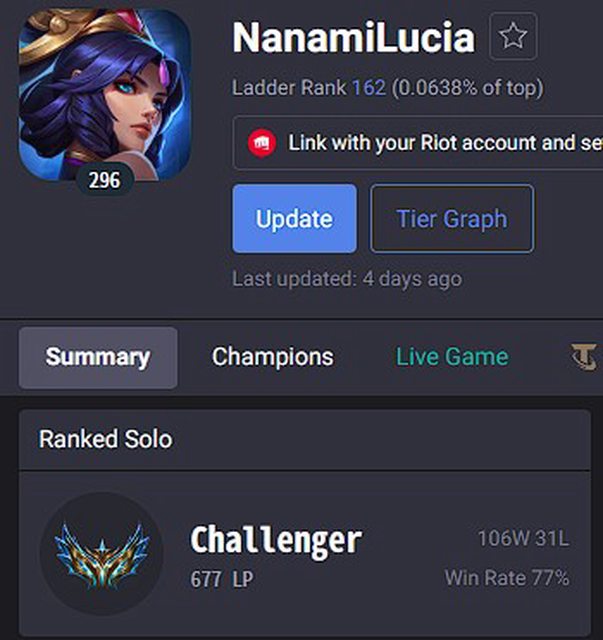Click the Win Rate 77% text
The width and height of the screenshot is (603, 640).
507,578
